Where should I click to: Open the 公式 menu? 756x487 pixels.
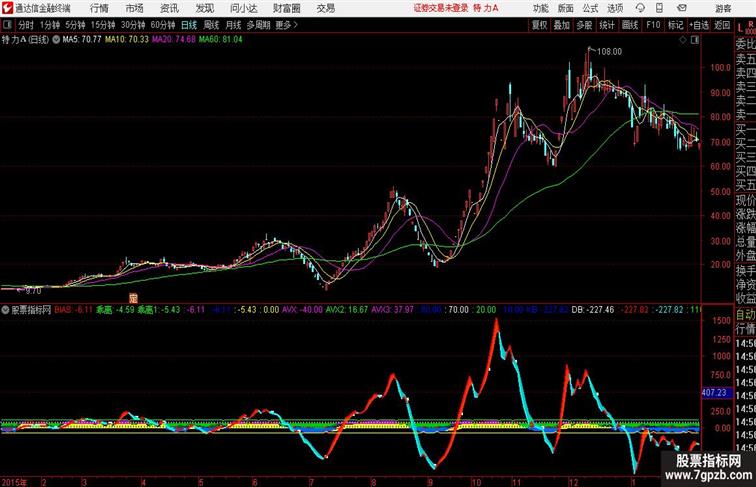590,8
